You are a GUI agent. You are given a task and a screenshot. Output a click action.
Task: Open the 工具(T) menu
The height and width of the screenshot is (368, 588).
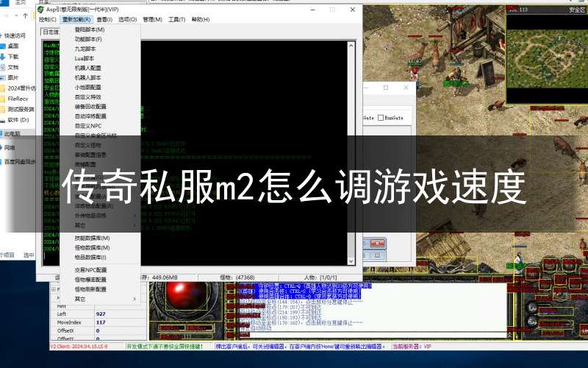(x=176, y=20)
